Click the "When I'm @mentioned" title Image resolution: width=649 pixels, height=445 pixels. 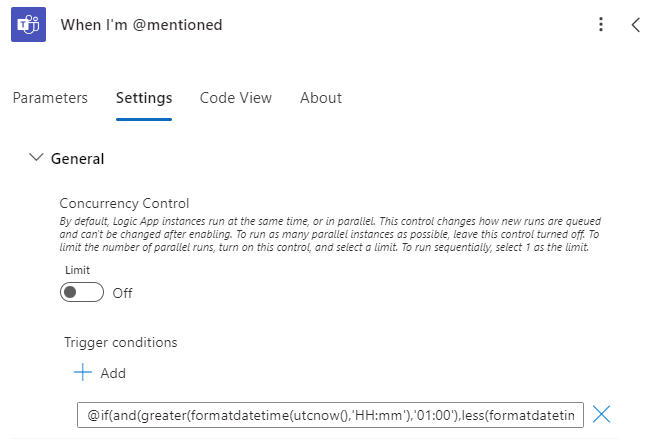coord(141,25)
